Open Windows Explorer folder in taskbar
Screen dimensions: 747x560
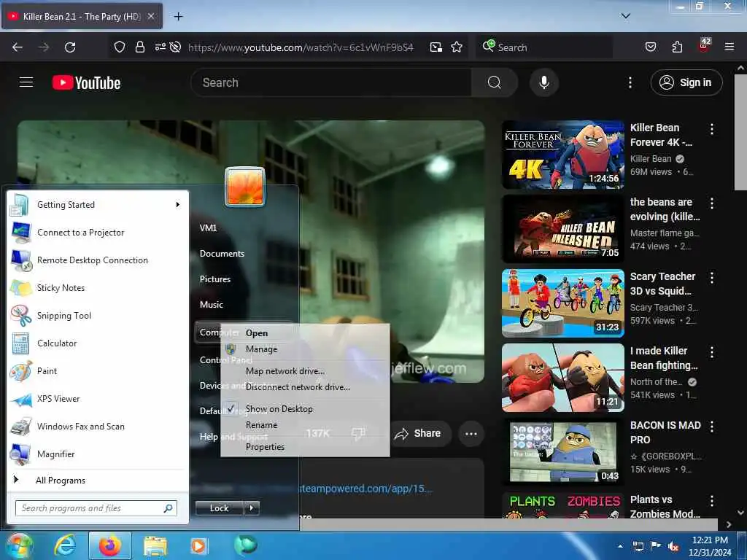(x=155, y=545)
